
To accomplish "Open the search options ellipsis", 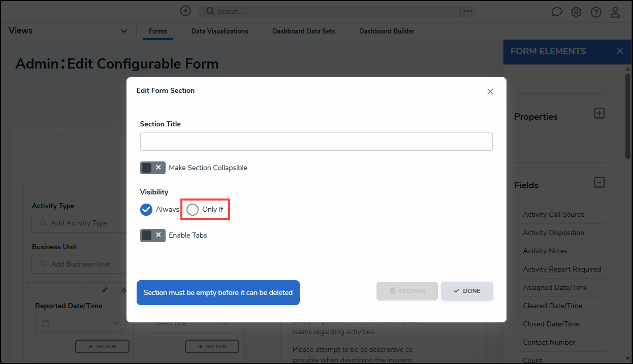I will pyautogui.click(x=467, y=11).
